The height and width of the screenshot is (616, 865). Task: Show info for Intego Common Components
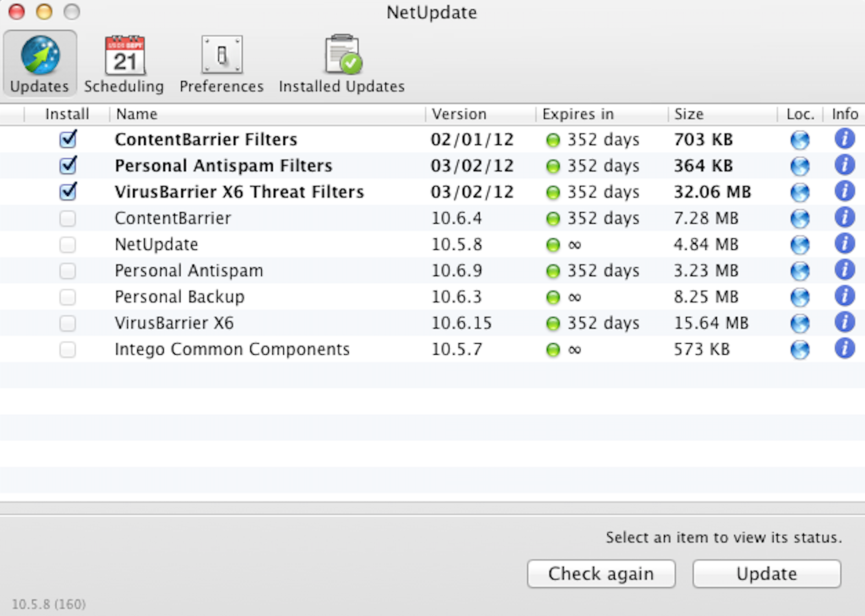844,349
